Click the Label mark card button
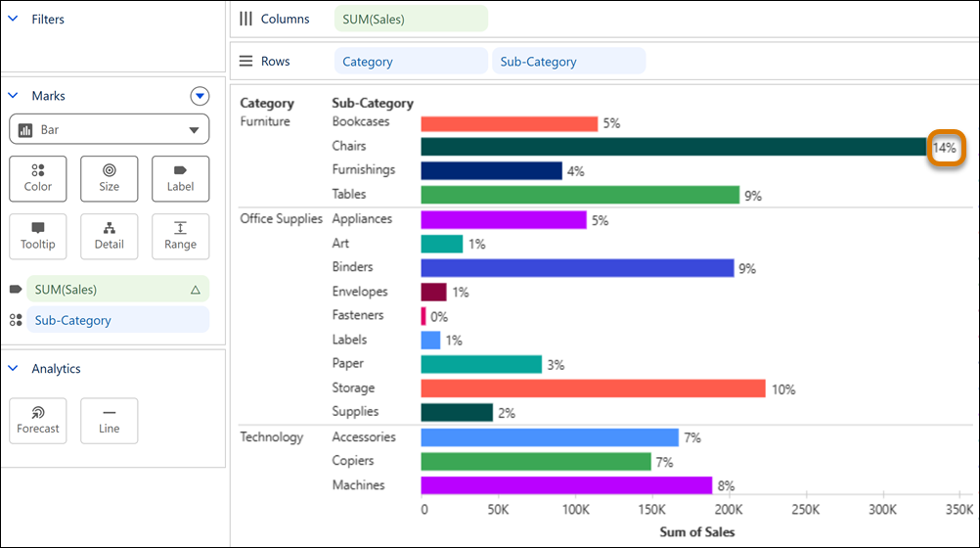Image resolution: width=980 pixels, height=548 pixels. coord(180,179)
